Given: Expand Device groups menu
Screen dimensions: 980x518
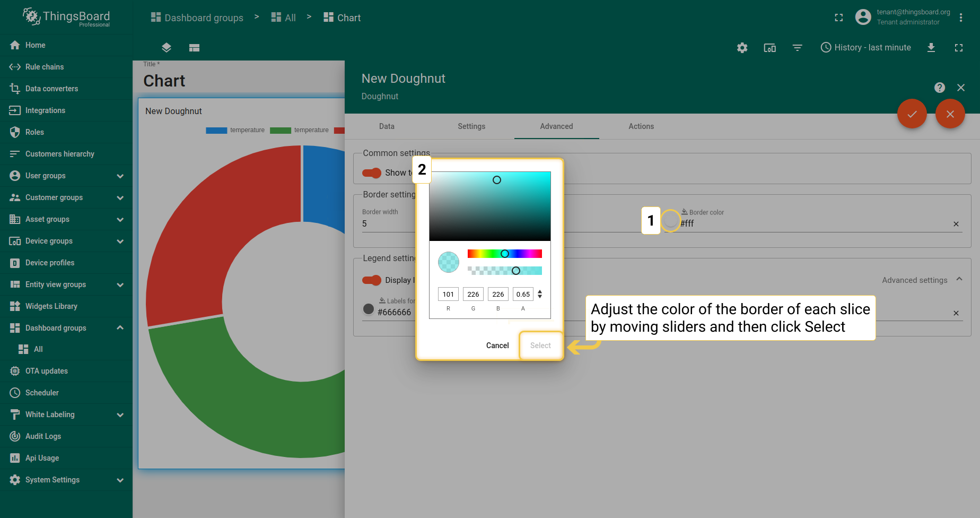Looking at the screenshot, I should point(120,241).
